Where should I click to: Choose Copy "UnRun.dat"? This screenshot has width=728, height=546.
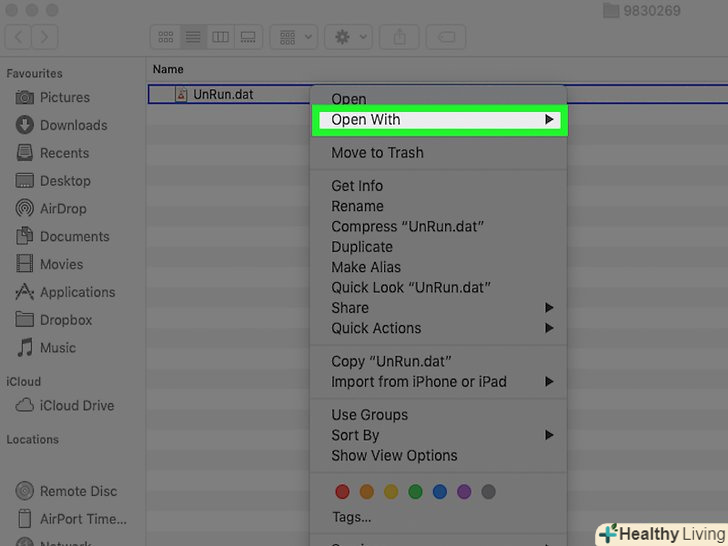[x=438, y=361]
